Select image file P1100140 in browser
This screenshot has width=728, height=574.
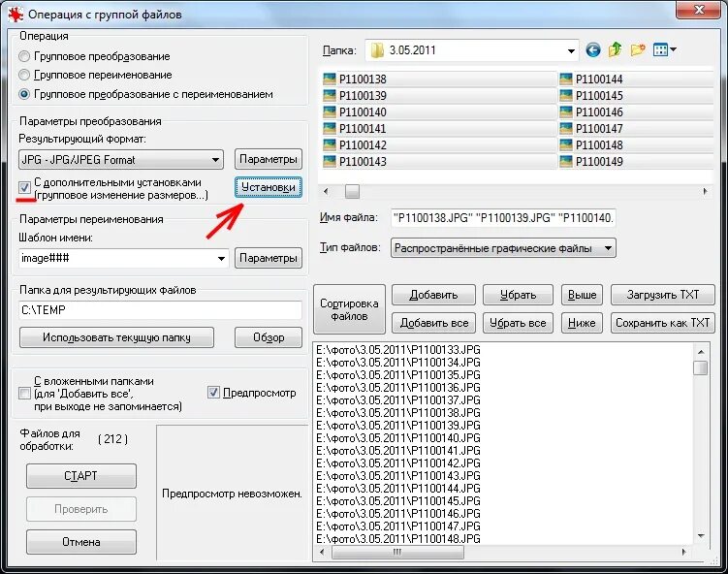pos(355,112)
